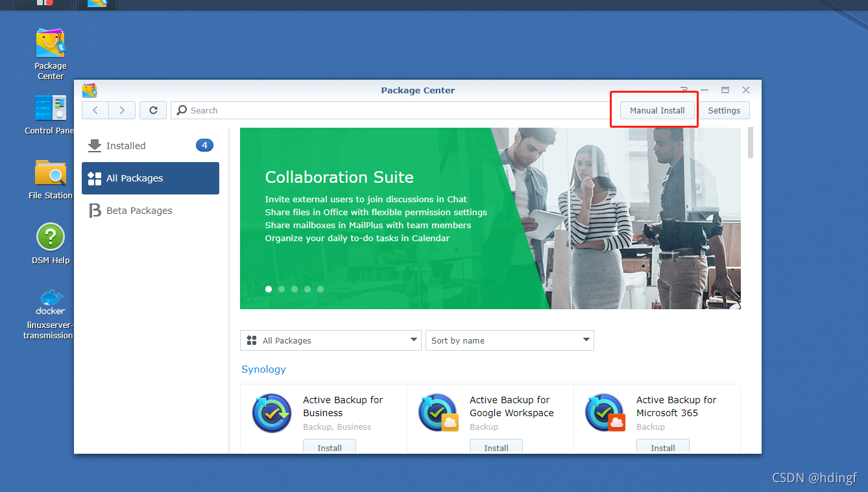Install Active Backup for Microsoft 365
This screenshot has height=492, width=868.
coord(663,447)
